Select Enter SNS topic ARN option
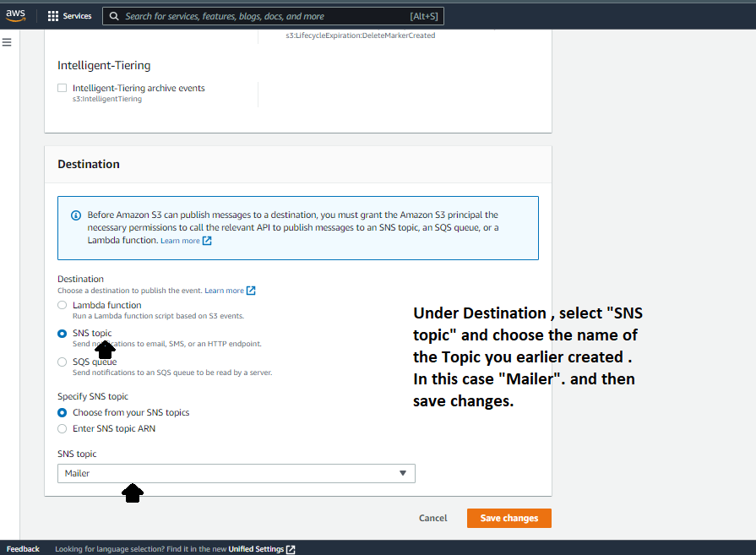Image resolution: width=756 pixels, height=555 pixels. tap(63, 428)
